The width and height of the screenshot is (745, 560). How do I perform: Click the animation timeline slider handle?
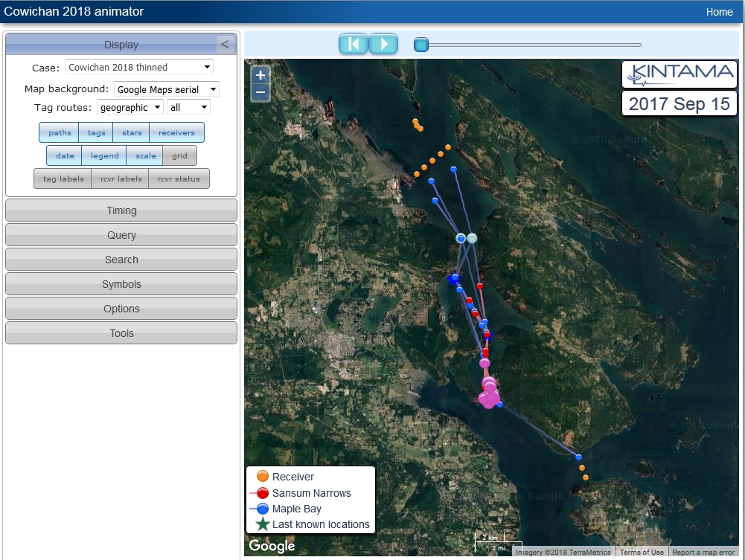pos(421,45)
